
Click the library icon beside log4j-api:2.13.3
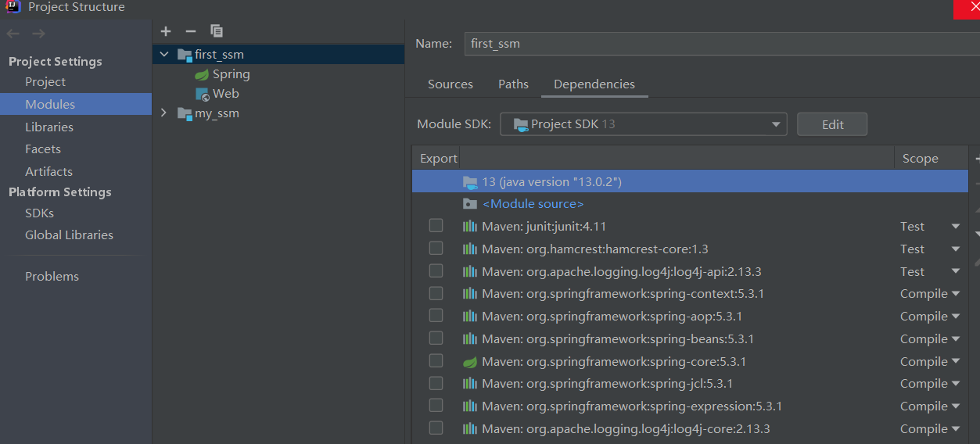click(x=470, y=271)
